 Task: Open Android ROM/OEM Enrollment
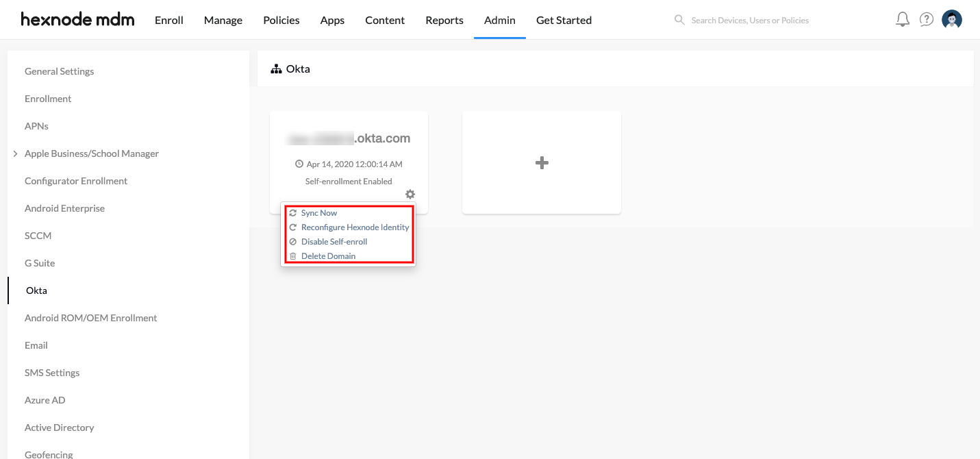[91, 318]
